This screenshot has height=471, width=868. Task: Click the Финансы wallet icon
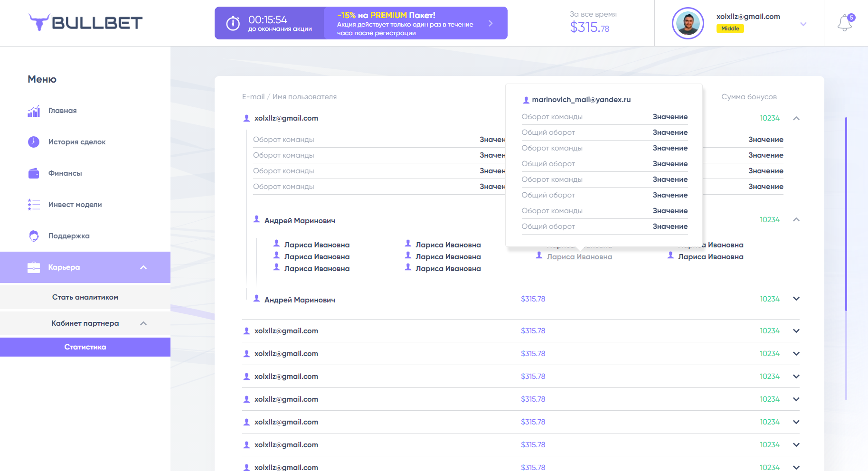(x=34, y=173)
